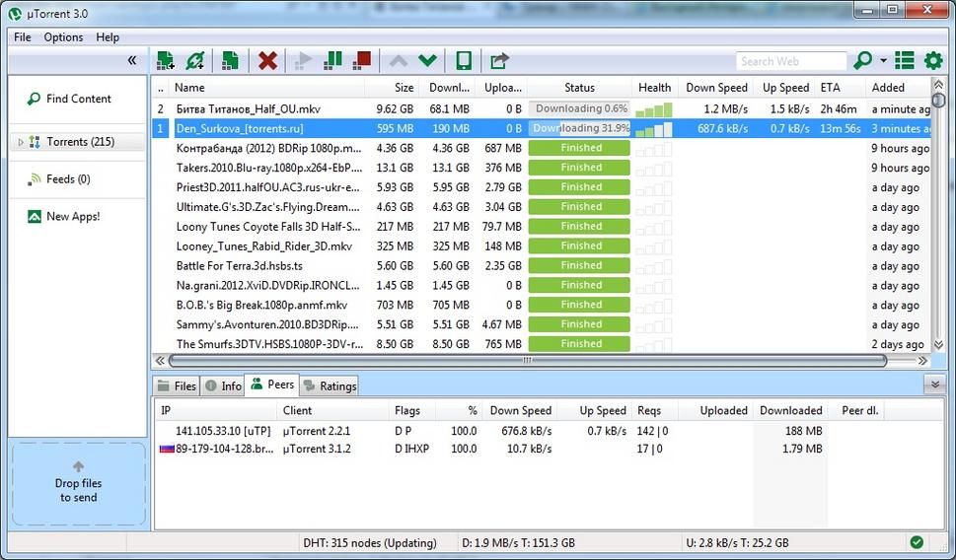Toggle detailed list view icon
The width and height of the screenshot is (956, 560).
904,60
